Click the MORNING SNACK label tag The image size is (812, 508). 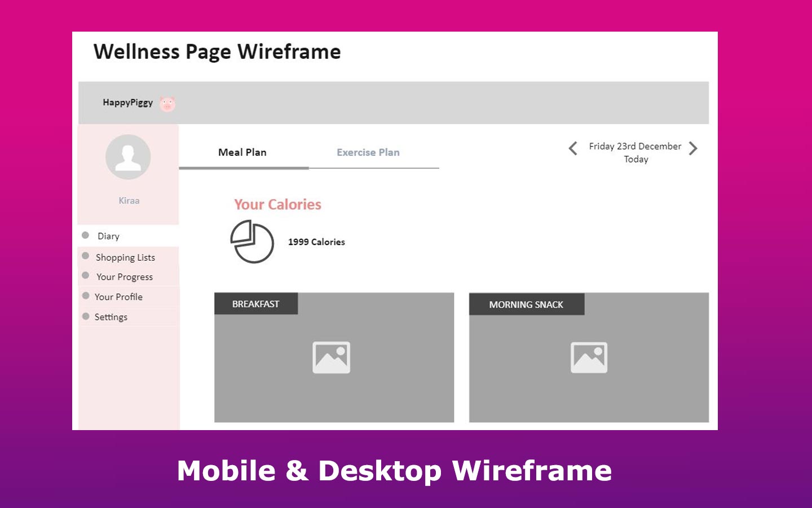(x=526, y=305)
